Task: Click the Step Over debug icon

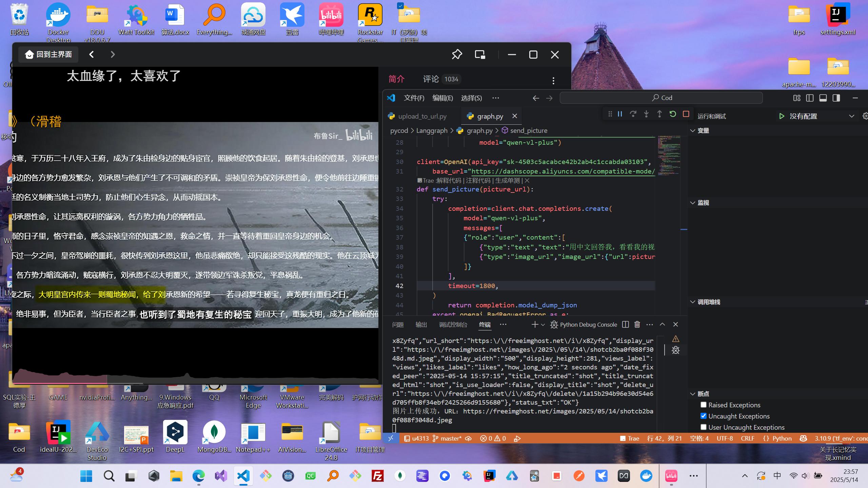Action: tap(633, 114)
